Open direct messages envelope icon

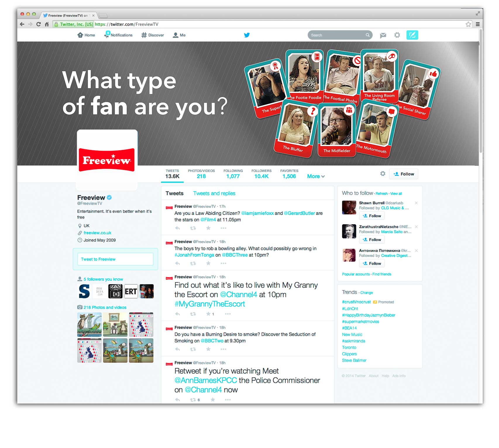coord(383,35)
